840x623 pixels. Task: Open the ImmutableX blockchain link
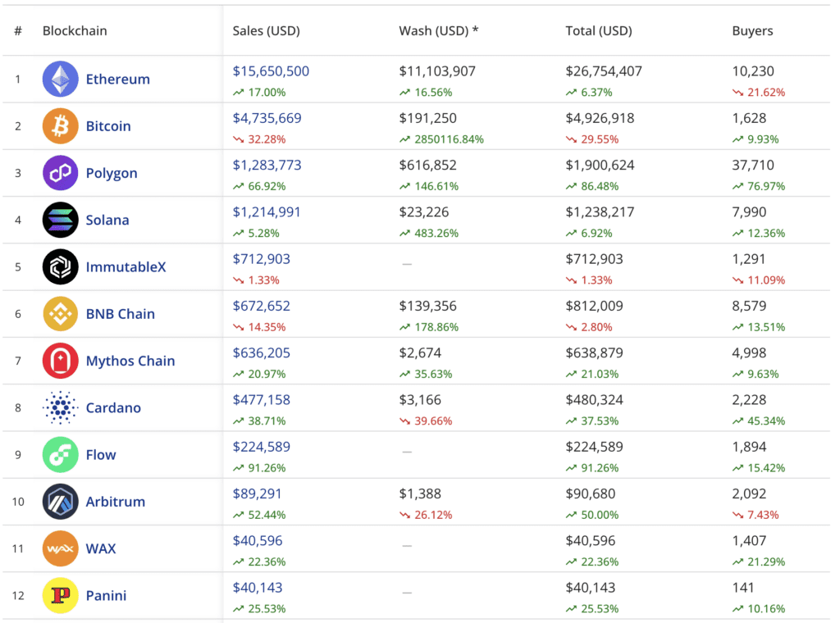click(126, 267)
